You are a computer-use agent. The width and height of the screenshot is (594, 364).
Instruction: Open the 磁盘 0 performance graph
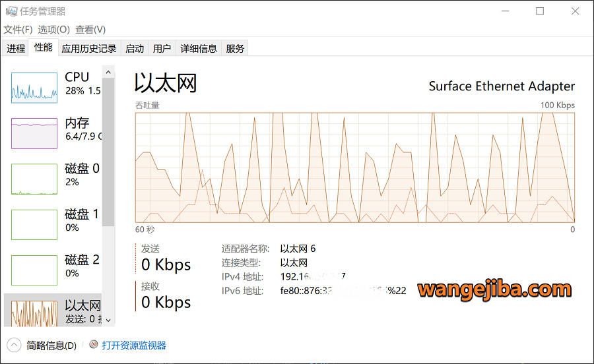pyautogui.click(x=34, y=179)
